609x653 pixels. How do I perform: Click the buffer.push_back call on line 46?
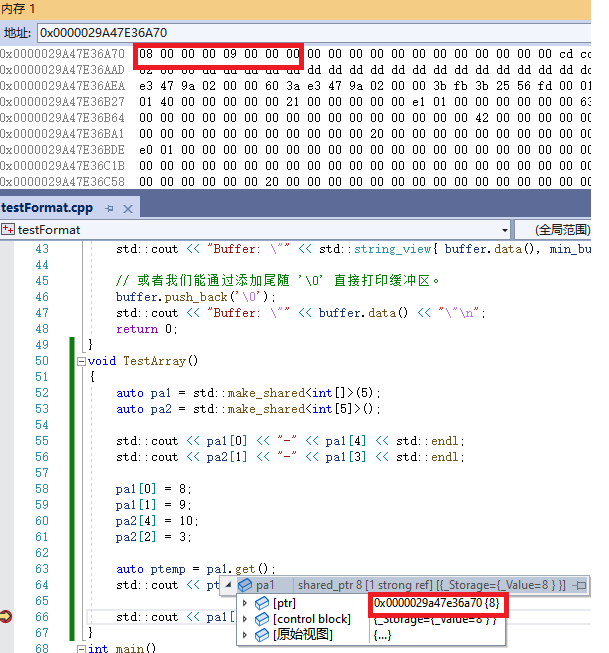195,297
